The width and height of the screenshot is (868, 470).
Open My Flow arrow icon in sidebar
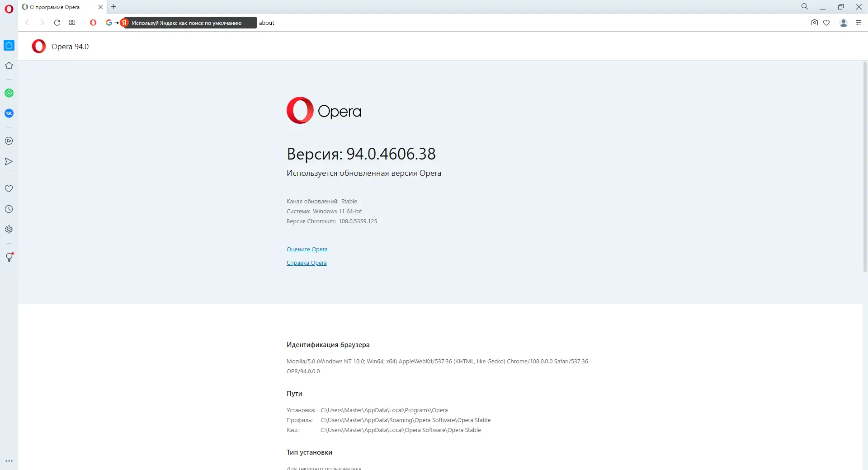[9, 161]
